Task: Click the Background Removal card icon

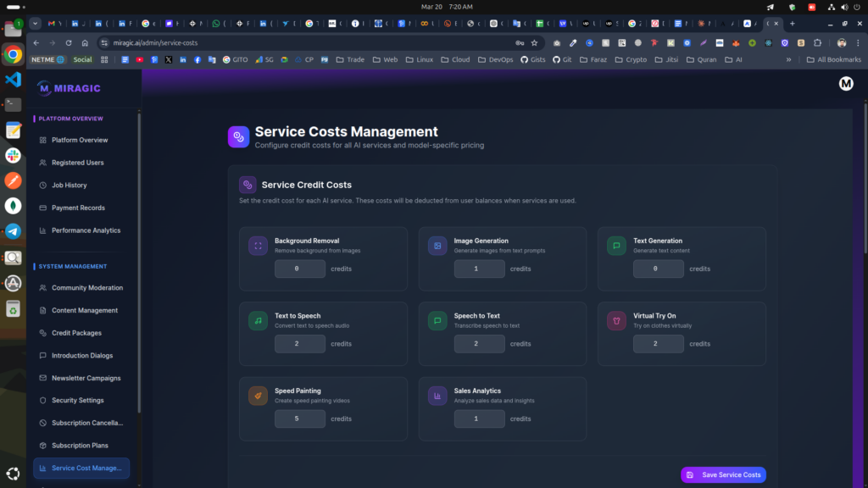Action: tap(258, 246)
